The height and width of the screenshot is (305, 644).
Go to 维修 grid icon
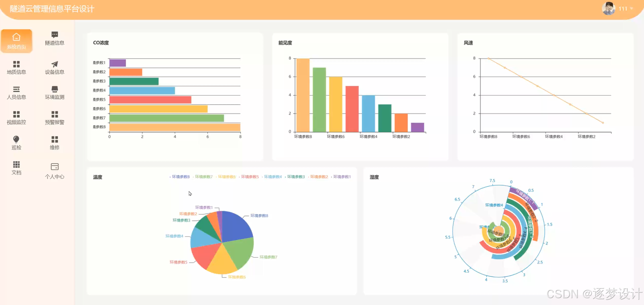(55, 139)
